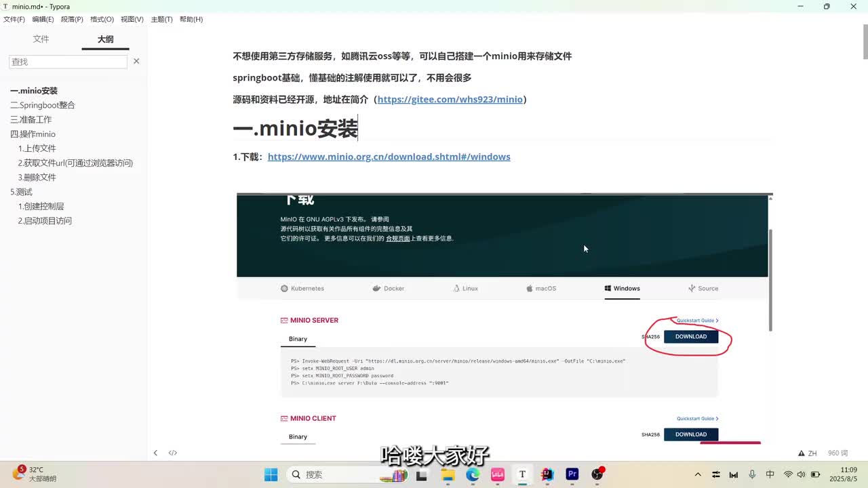Click the 合规页面 link in screenshot
This screenshot has width=868, height=488.
click(398, 239)
